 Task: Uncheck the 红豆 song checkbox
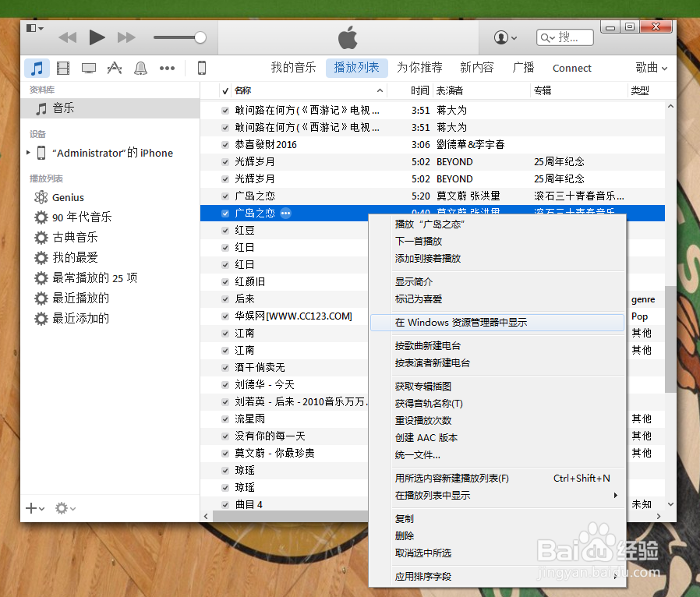pyautogui.click(x=225, y=231)
